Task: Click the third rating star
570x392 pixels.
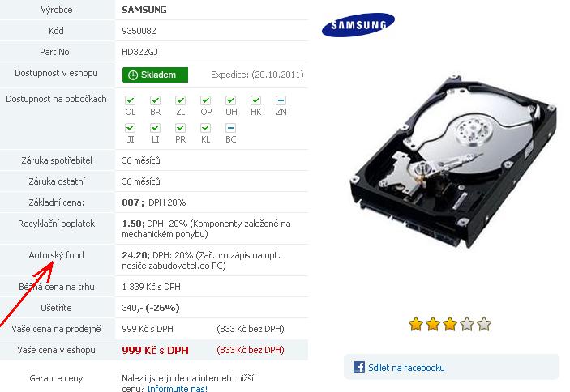Action: [x=450, y=324]
